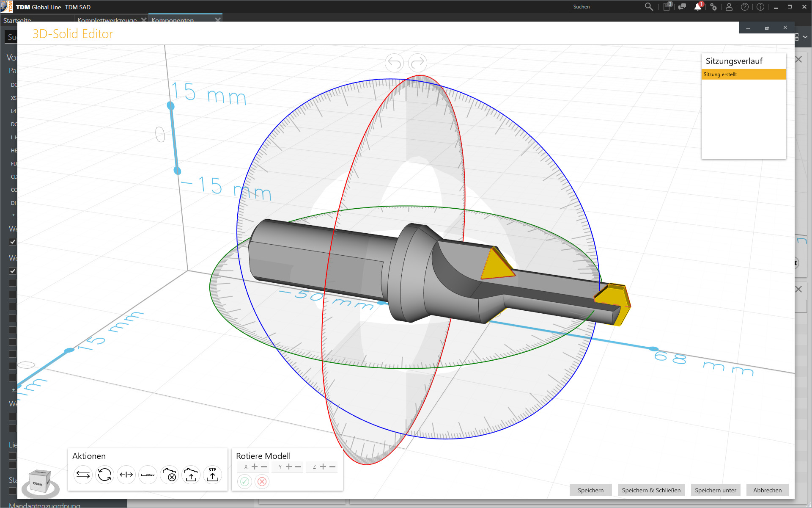Expand the chevron dropdown at top right

coord(806,37)
